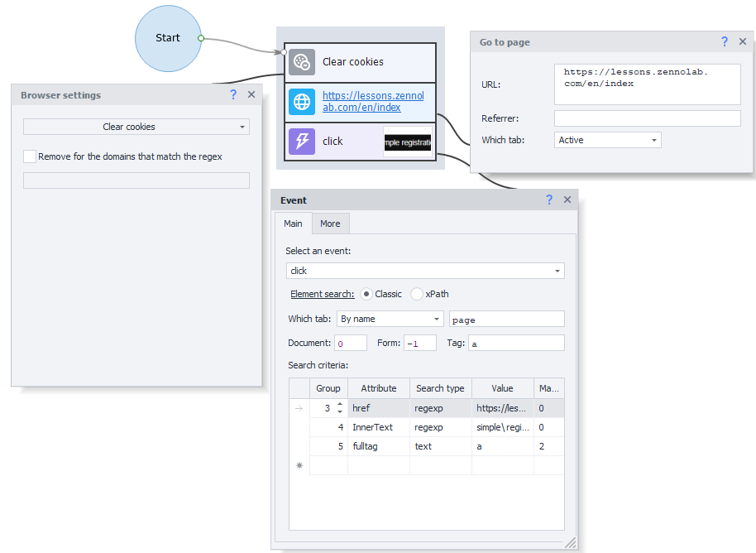Image resolution: width=756 pixels, height=553 pixels.
Task: Click the Event dialog help question mark
Action: [549, 200]
